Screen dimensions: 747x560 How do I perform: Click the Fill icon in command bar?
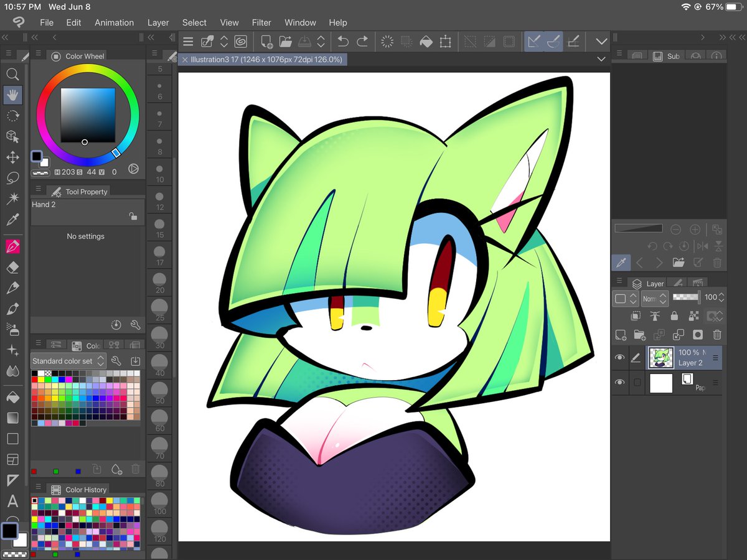click(426, 42)
